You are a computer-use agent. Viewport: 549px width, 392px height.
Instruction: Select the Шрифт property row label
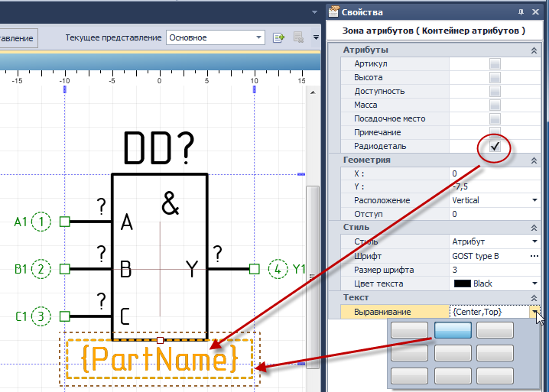click(368, 256)
